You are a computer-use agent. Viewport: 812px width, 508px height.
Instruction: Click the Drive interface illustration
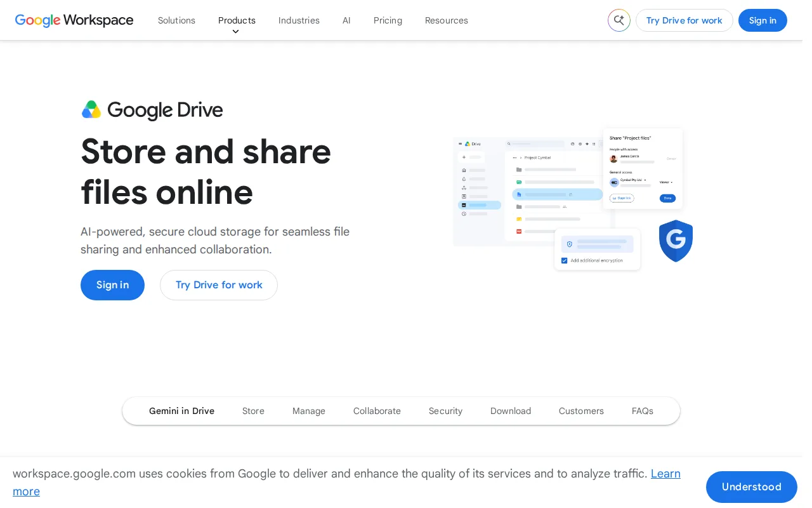point(533,191)
